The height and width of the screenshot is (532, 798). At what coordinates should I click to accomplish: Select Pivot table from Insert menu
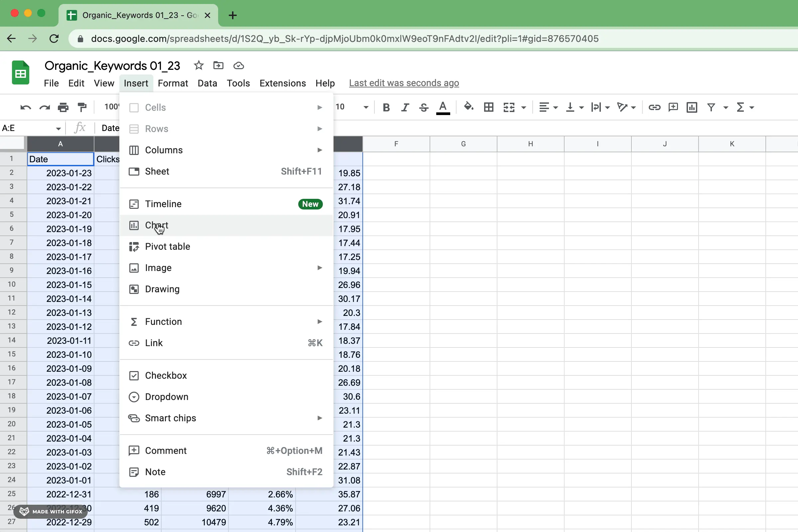(168, 246)
